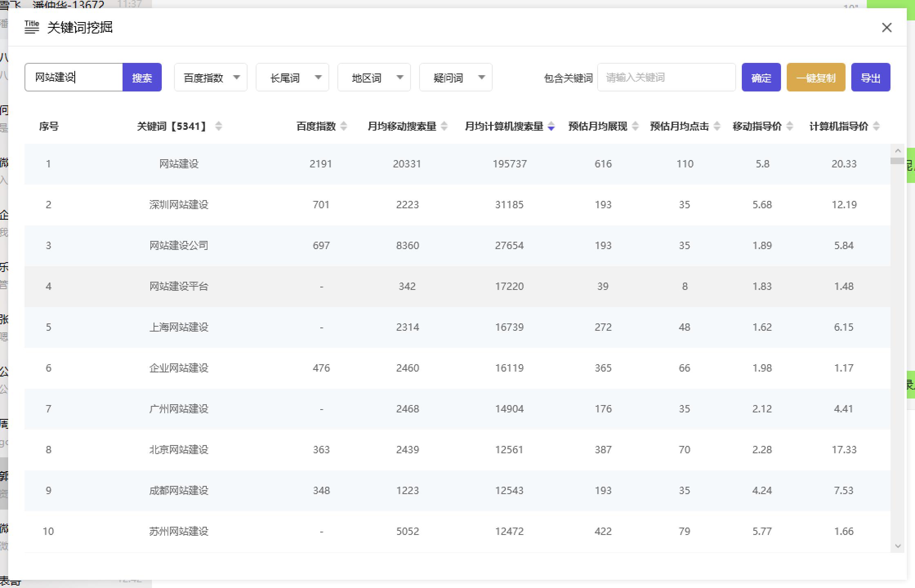Focus the 网站建设 search input field
The image size is (915, 588).
(74, 78)
